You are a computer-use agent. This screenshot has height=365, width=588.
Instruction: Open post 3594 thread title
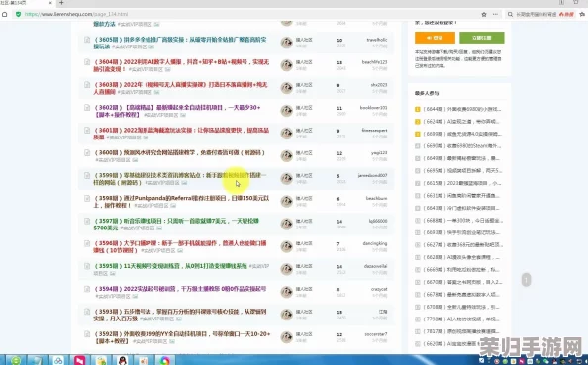(180, 289)
